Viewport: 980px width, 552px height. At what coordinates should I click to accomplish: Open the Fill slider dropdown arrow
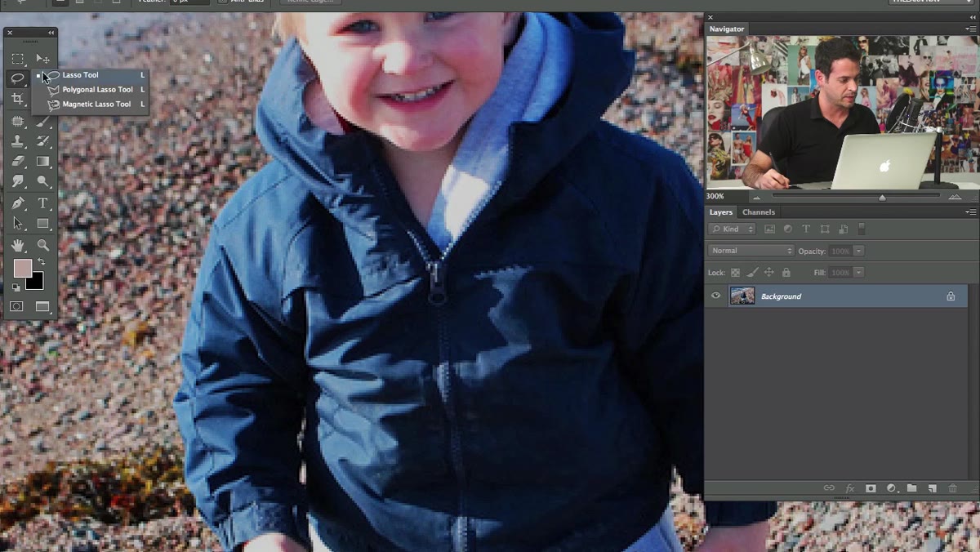point(859,273)
